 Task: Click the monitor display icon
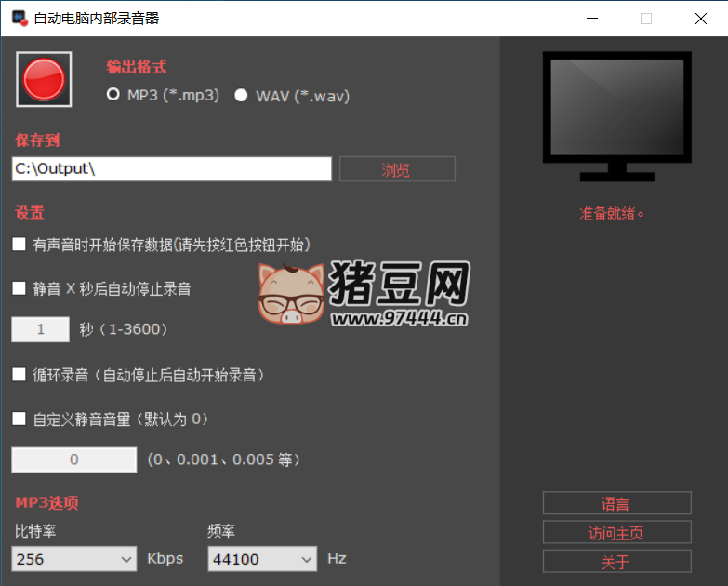616,116
